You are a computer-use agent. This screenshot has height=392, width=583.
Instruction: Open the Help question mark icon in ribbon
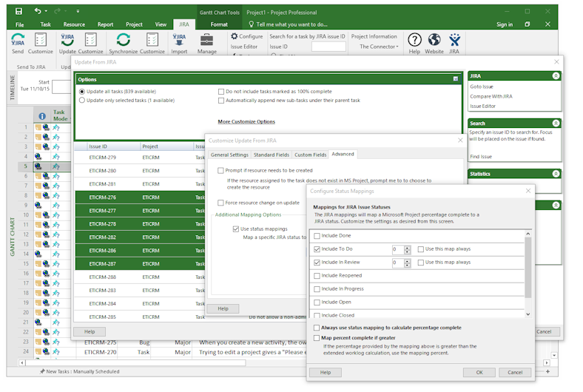point(414,39)
